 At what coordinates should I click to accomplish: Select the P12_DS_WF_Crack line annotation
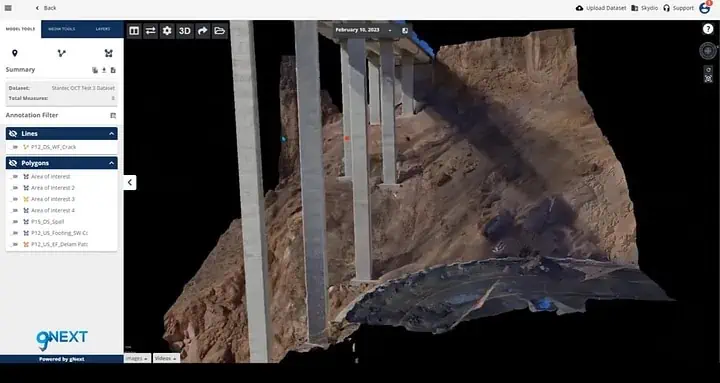point(53,147)
